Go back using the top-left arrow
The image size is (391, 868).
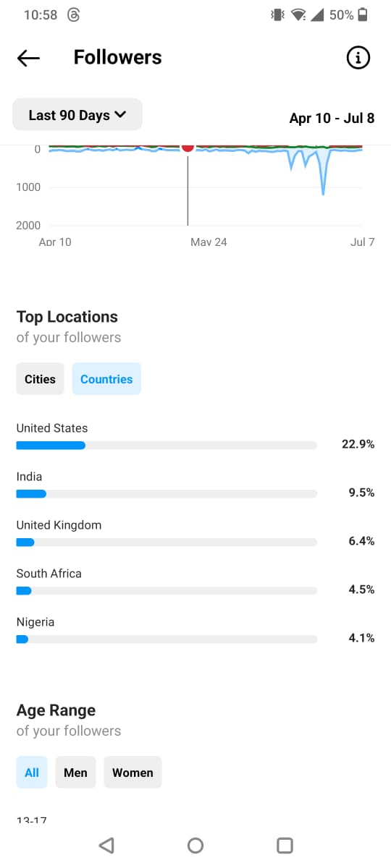point(28,58)
